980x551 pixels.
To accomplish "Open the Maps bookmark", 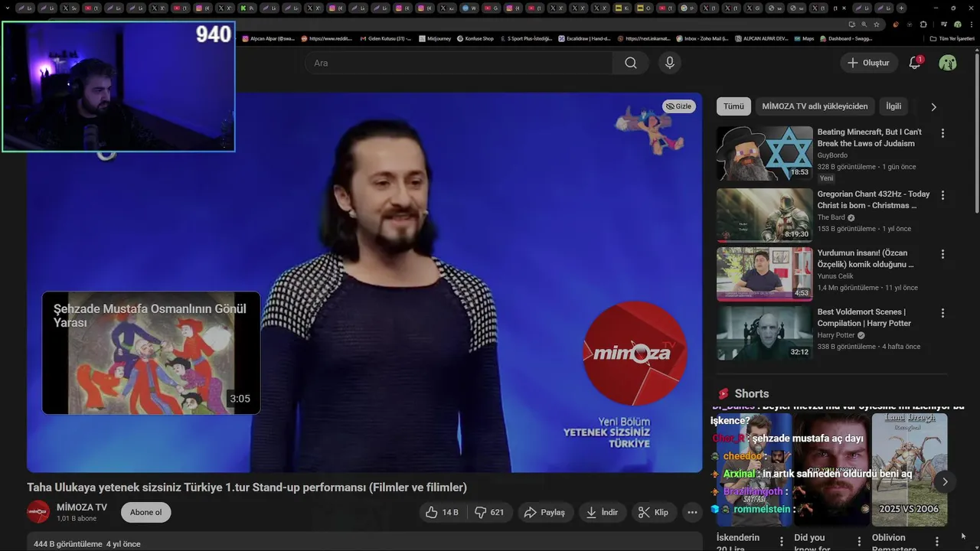I will pyautogui.click(x=804, y=38).
